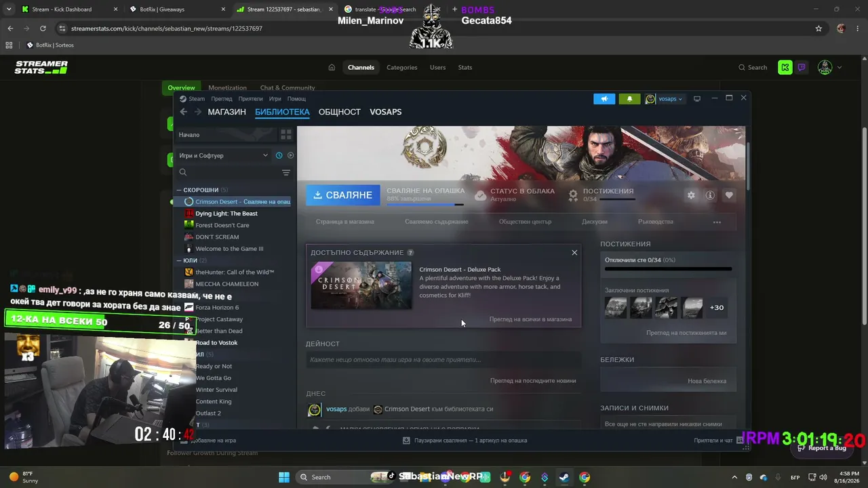Click Crimson Desert Deluxe Pack thumbnail
This screenshot has width=868, height=488.
(361, 285)
